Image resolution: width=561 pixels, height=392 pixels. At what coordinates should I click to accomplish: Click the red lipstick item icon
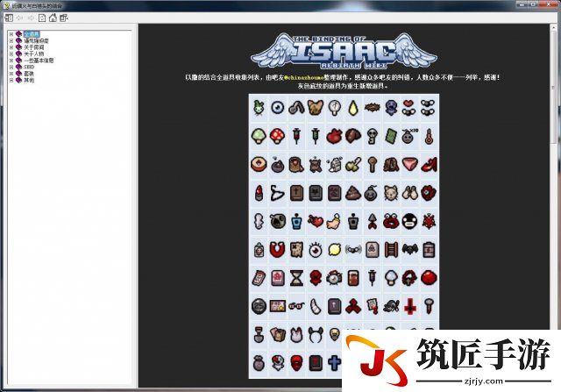tap(259, 193)
